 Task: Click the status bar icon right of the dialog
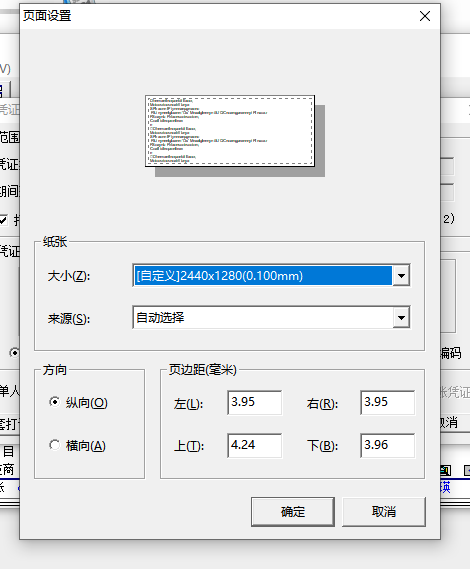point(446,471)
